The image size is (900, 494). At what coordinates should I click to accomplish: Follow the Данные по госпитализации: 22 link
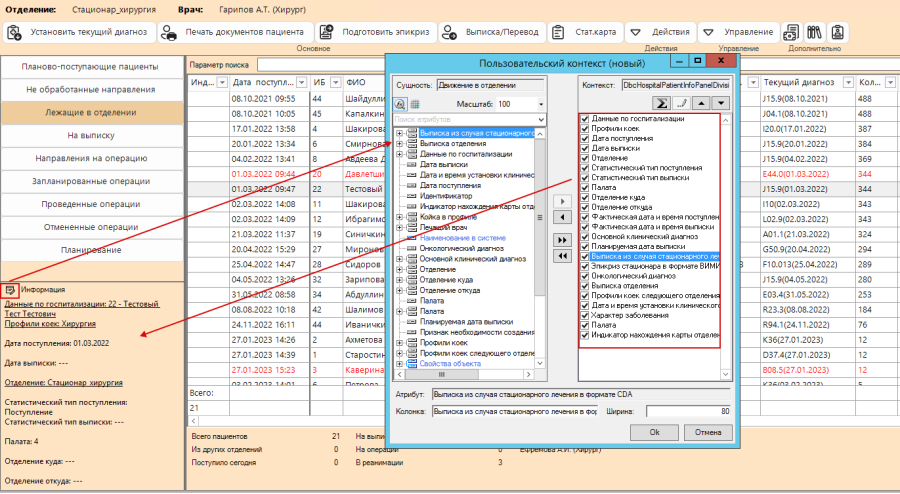click(82, 309)
